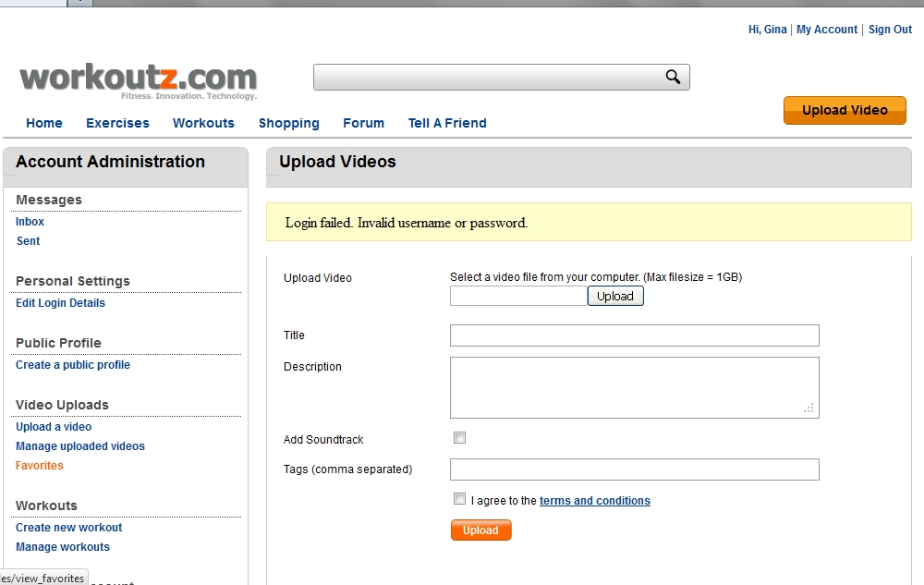Click the orange Upload submit button
The height and width of the screenshot is (585, 924).
[480, 530]
